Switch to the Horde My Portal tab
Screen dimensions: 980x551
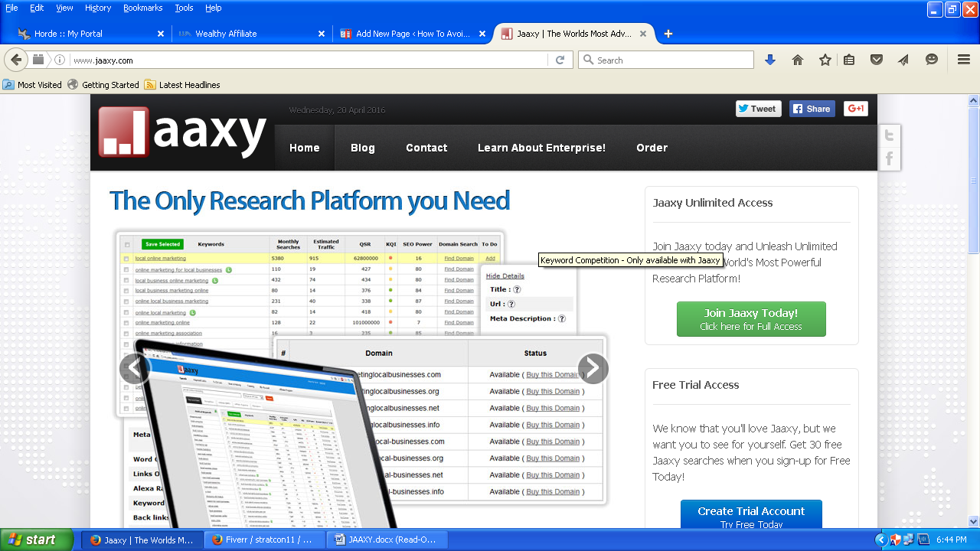[x=90, y=34]
